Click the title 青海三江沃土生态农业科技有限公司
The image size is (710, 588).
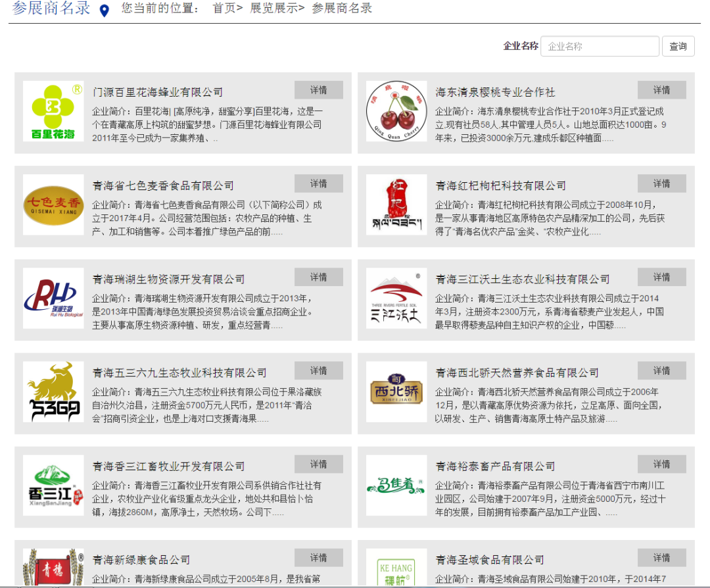click(x=523, y=280)
